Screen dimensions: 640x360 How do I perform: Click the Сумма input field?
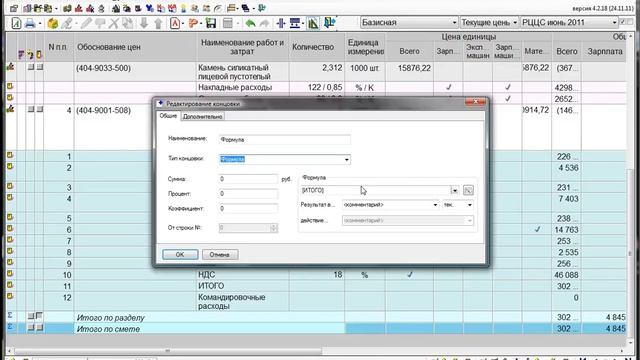[248, 179]
